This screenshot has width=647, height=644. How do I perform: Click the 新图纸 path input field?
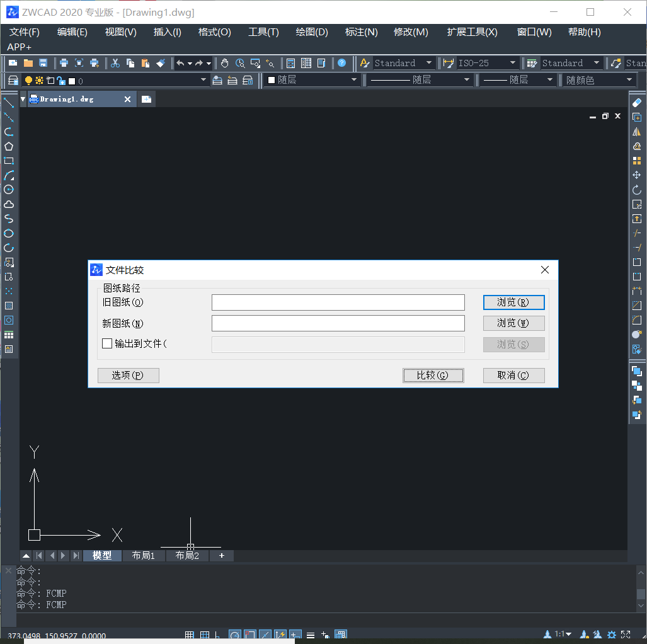338,323
